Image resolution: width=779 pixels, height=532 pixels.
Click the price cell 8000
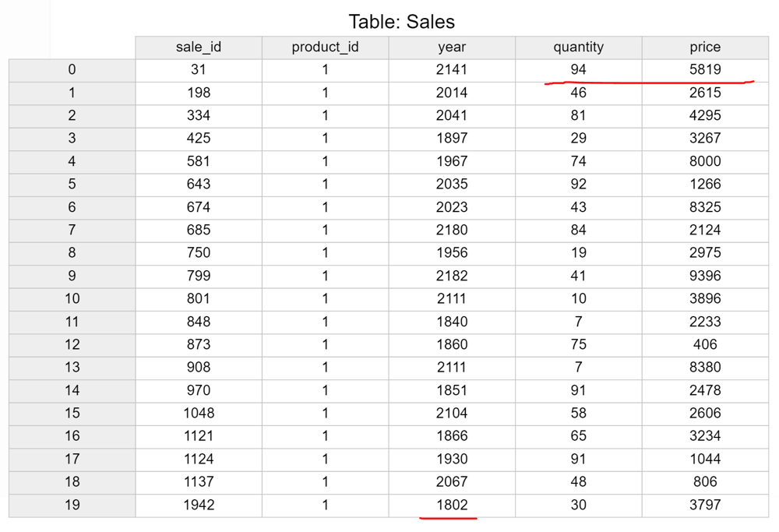tap(705, 162)
